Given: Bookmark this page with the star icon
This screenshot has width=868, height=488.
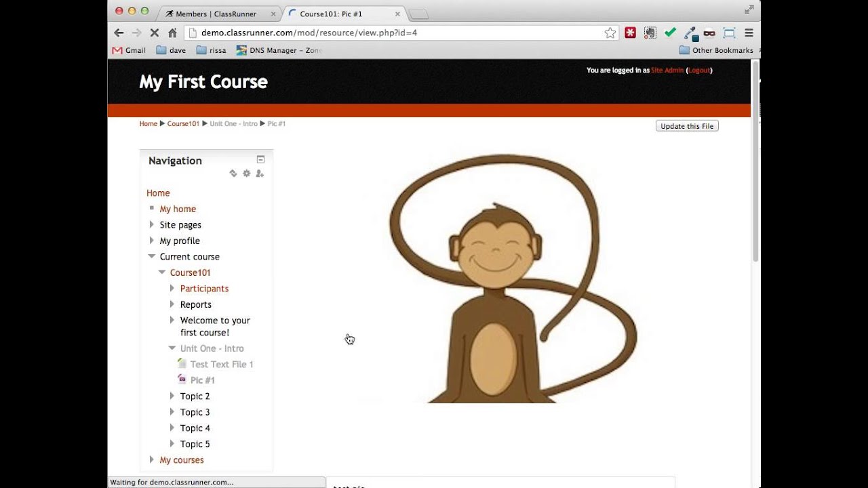Looking at the screenshot, I should click(x=610, y=33).
